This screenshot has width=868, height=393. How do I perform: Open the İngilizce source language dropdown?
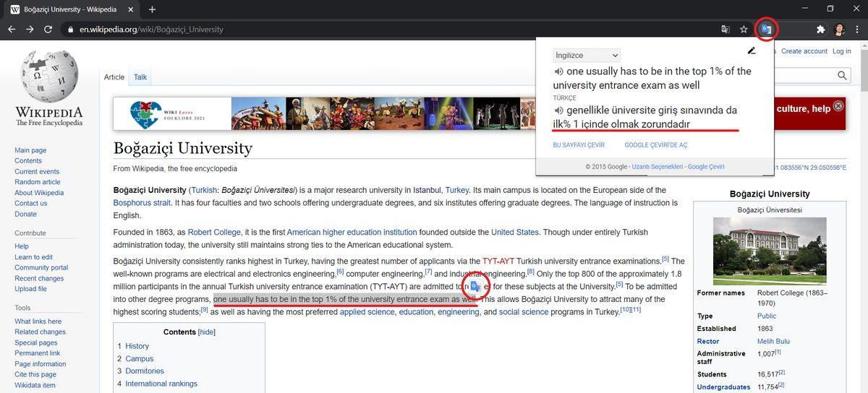[587, 56]
